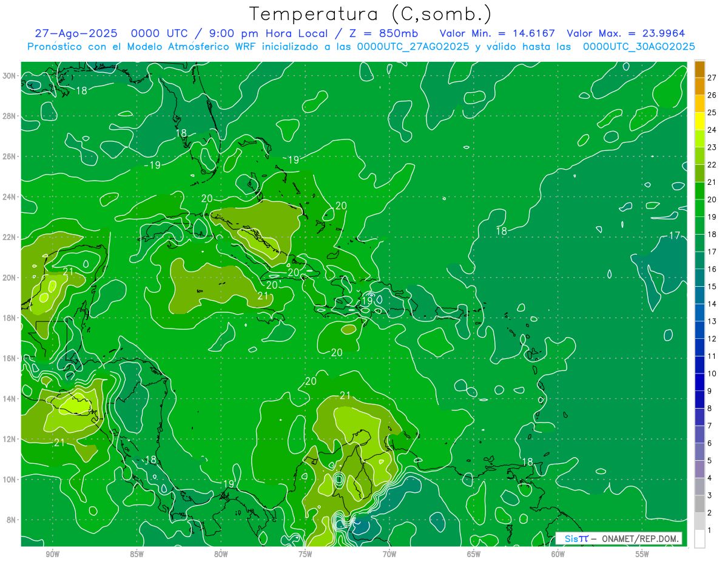
Task: Click the 22N latitude axis label
Action: [10, 237]
